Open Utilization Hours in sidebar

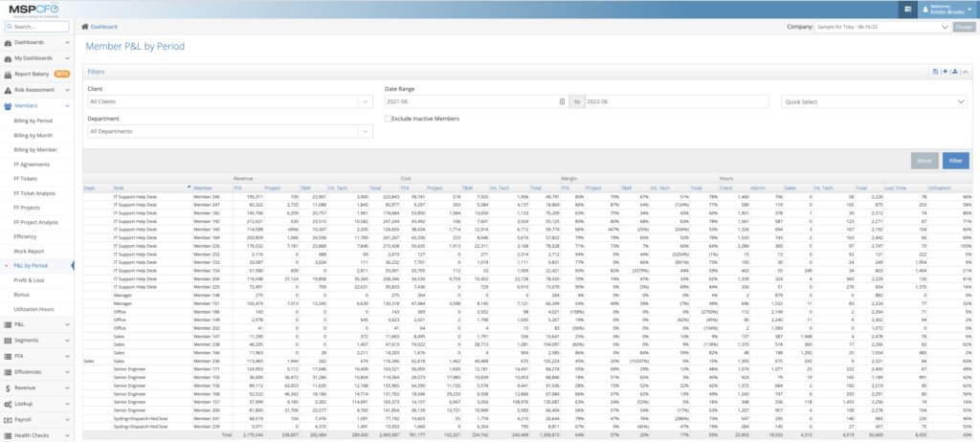[x=33, y=309]
